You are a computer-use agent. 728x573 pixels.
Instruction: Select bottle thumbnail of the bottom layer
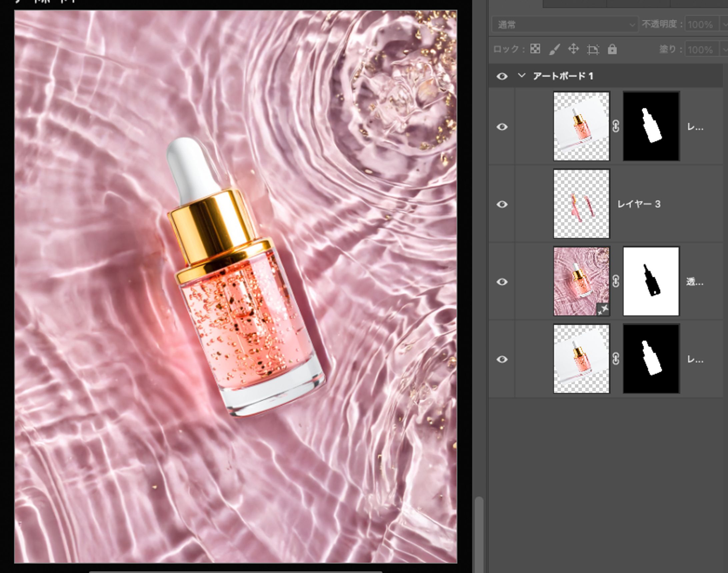click(x=581, y=359)
